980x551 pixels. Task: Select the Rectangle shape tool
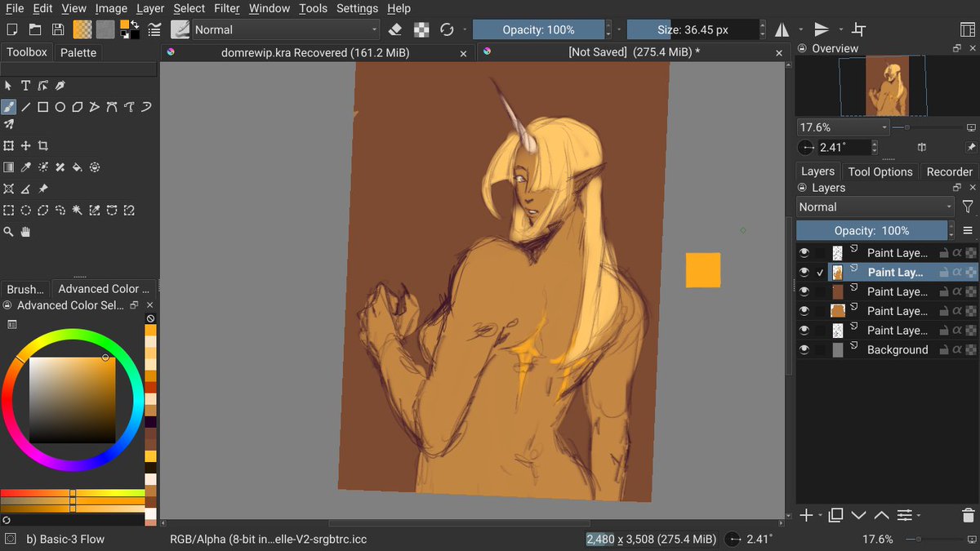click(43, 107)
